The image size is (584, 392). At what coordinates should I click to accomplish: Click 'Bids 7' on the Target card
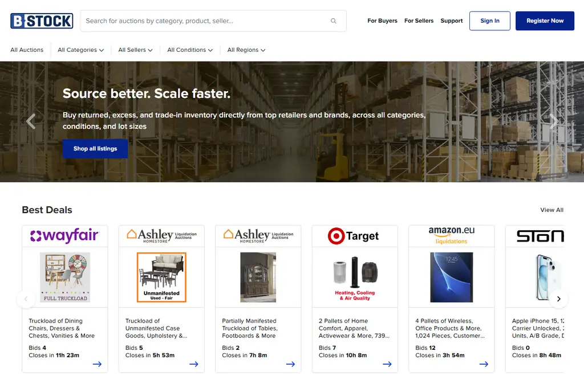coord(327,348)
